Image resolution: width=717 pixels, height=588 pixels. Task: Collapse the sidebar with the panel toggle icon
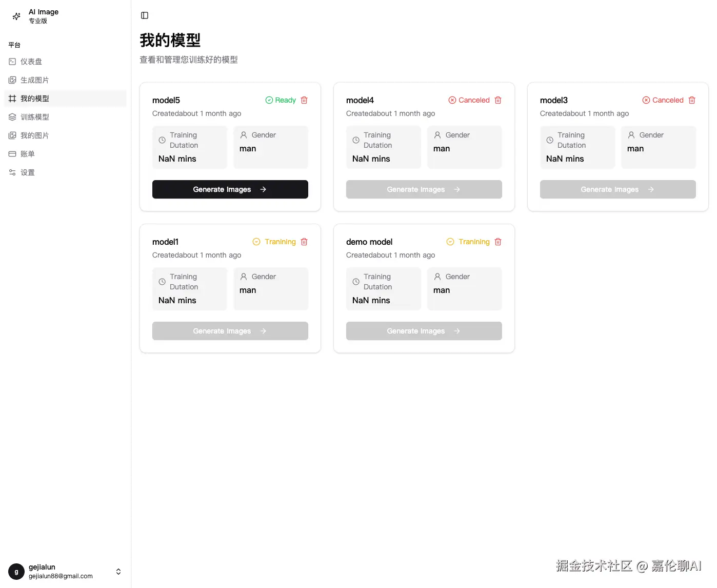click(144, 15)
